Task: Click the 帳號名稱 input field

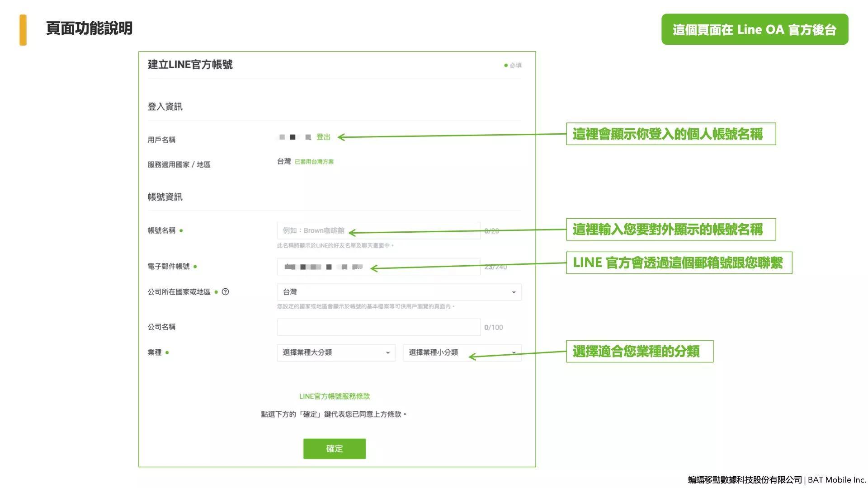Action: pyautogui.click(x=378, y=230)
